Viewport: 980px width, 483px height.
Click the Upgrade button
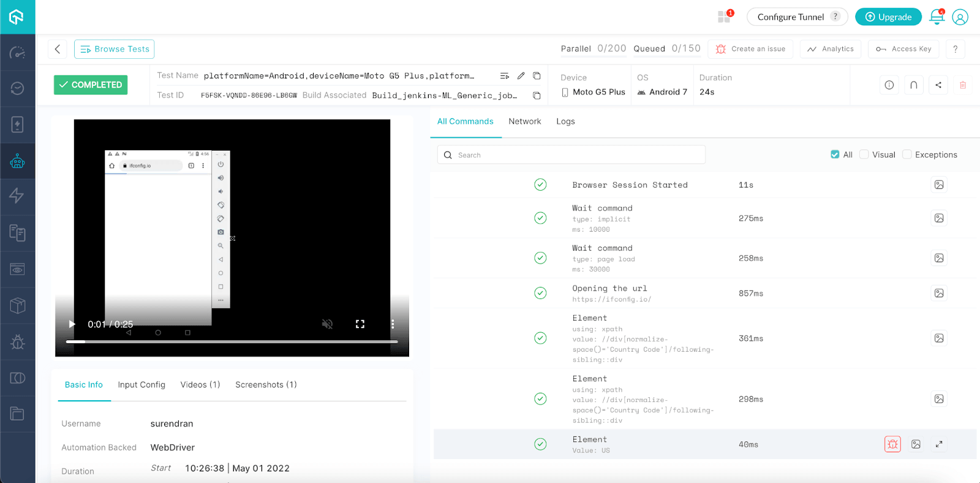point(888,17)
